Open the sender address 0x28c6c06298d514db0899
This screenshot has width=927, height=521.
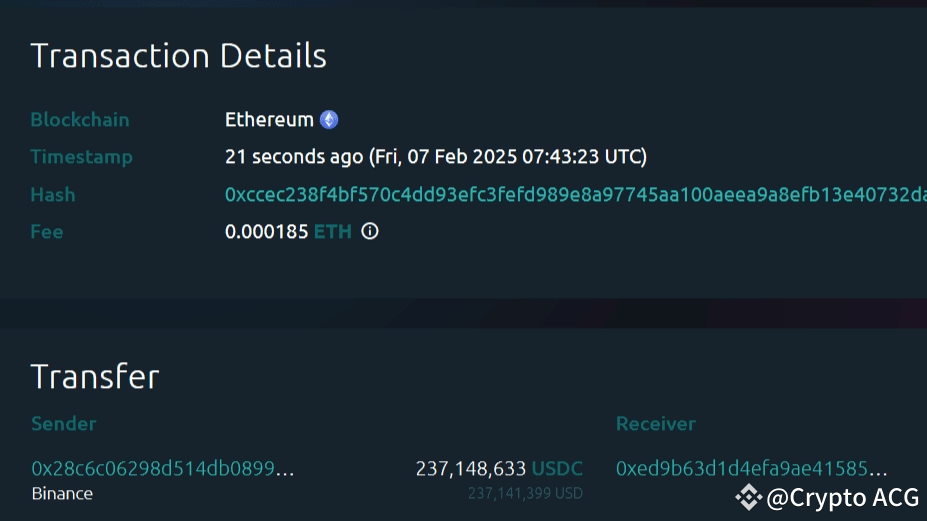163,468
